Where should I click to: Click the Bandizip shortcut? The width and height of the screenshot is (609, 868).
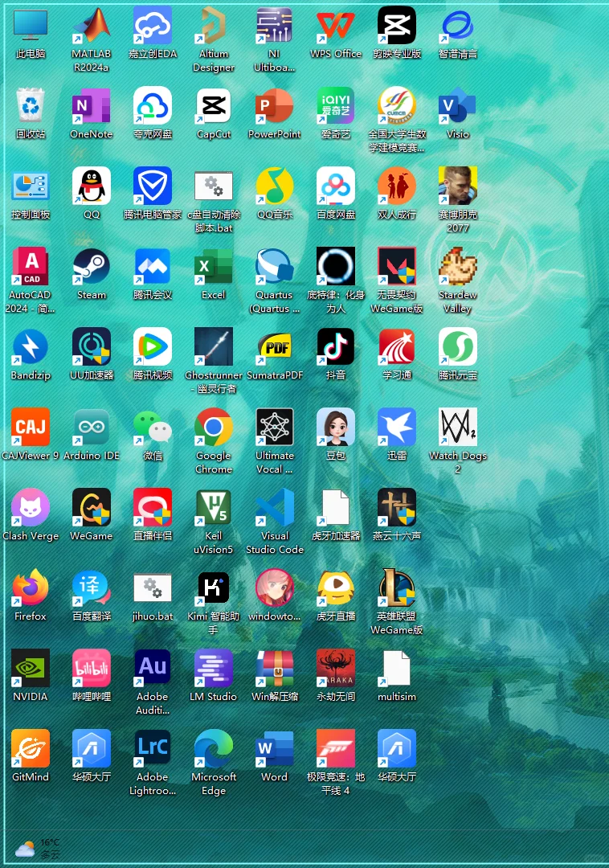(31, 346)
